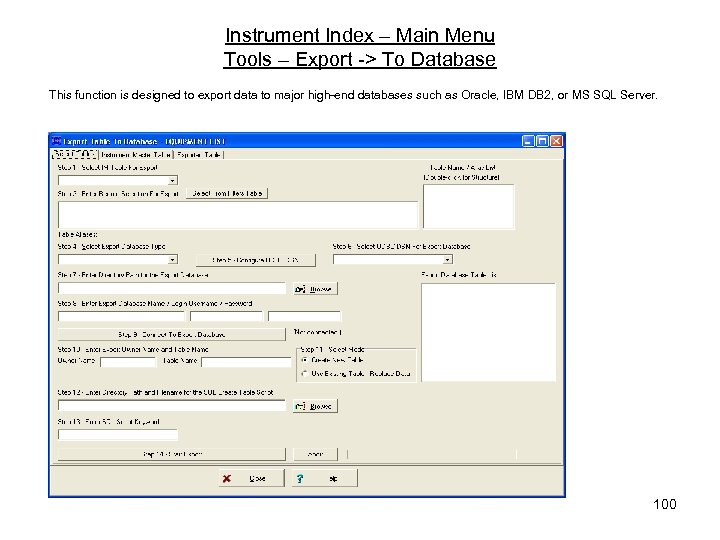Click the Step 7 directory path input field
The image size is (720, 540).
(172, 288)
